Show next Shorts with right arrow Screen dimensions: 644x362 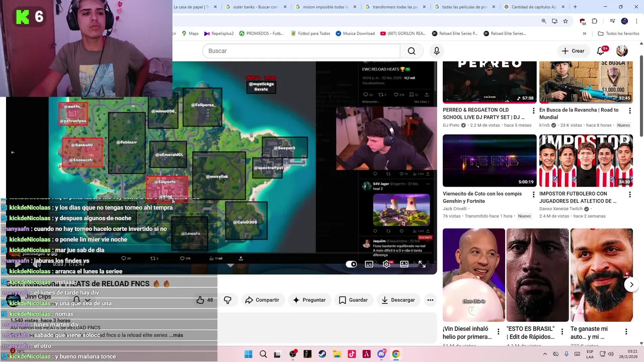[631, 285]
